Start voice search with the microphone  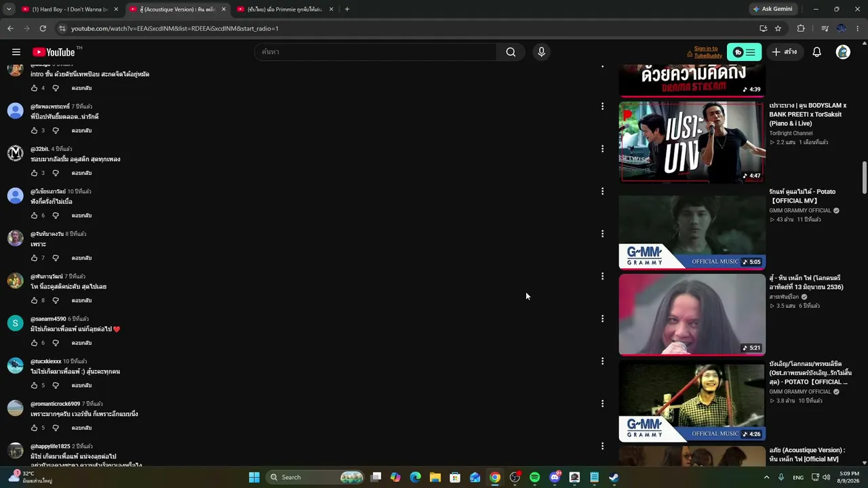[x=541, y=52]
